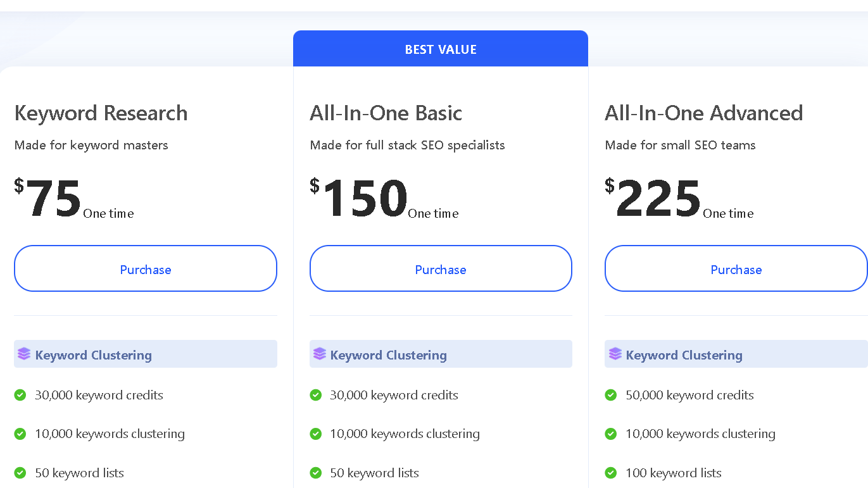Click the All-In-One Basic plan title
Image resolution: width=868 pixels, height=488 pixels.
[386, 113]
